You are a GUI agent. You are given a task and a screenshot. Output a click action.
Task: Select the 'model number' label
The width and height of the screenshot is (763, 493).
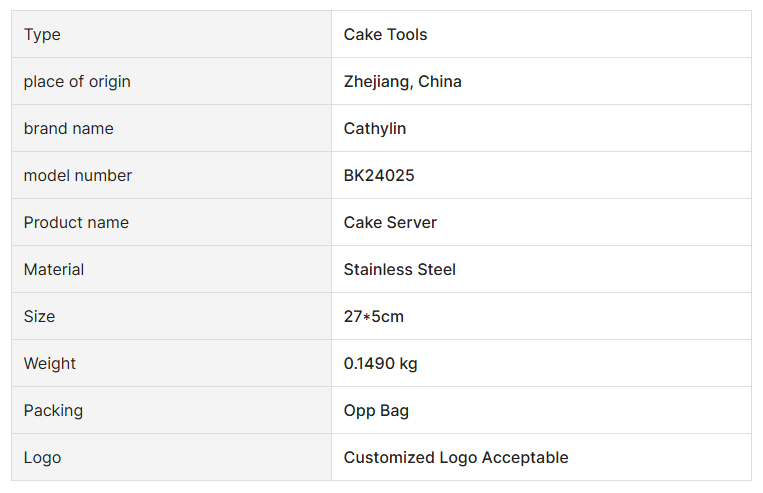[x=78, y=176]
